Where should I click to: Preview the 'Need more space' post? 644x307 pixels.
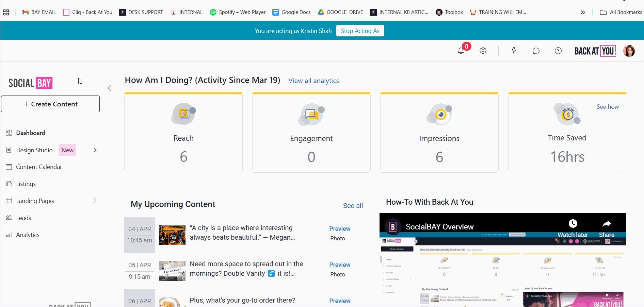pyautogui.click(x=340, y=265)
